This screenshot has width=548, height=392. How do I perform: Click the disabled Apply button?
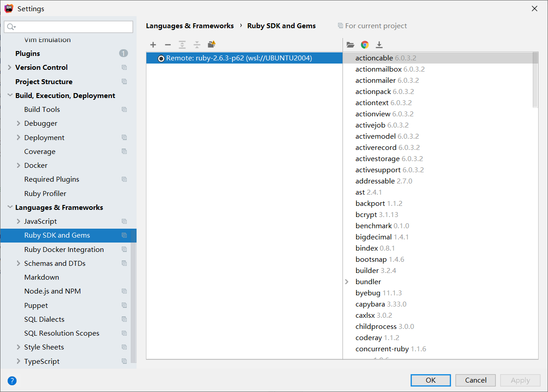pos(520,380)
